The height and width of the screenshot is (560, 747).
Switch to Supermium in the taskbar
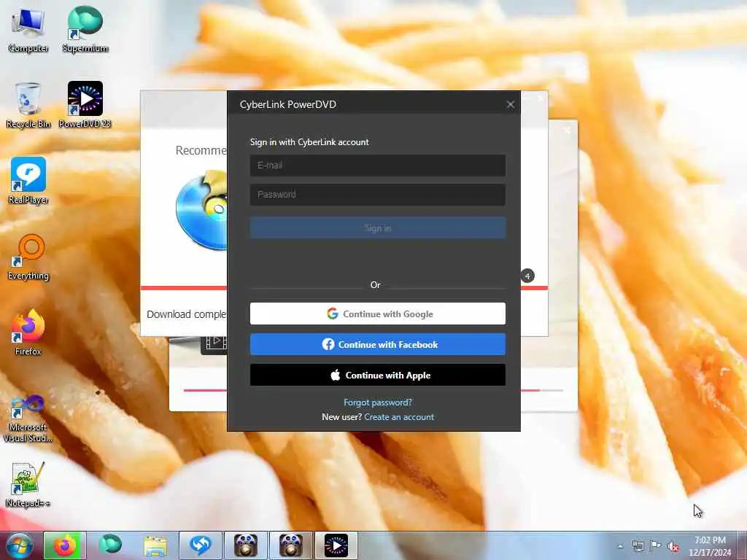tap(110, 545)
